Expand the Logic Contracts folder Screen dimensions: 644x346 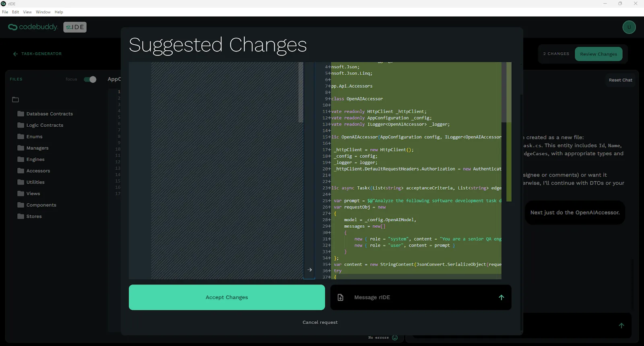40,125
